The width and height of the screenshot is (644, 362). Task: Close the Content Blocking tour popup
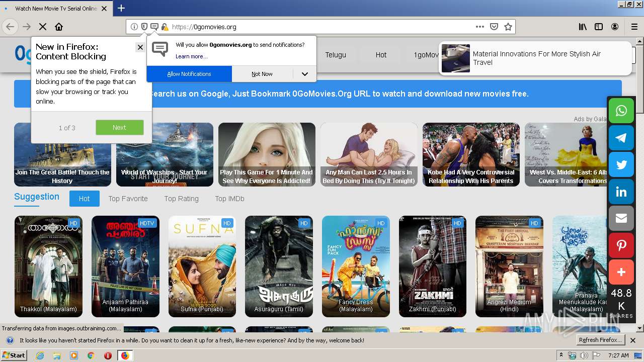[x=140, y=47]
